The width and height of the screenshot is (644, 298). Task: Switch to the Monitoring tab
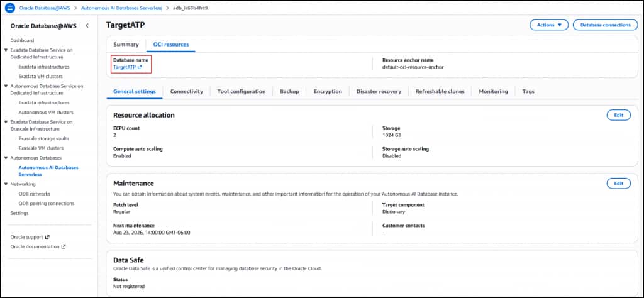point(493,92)
